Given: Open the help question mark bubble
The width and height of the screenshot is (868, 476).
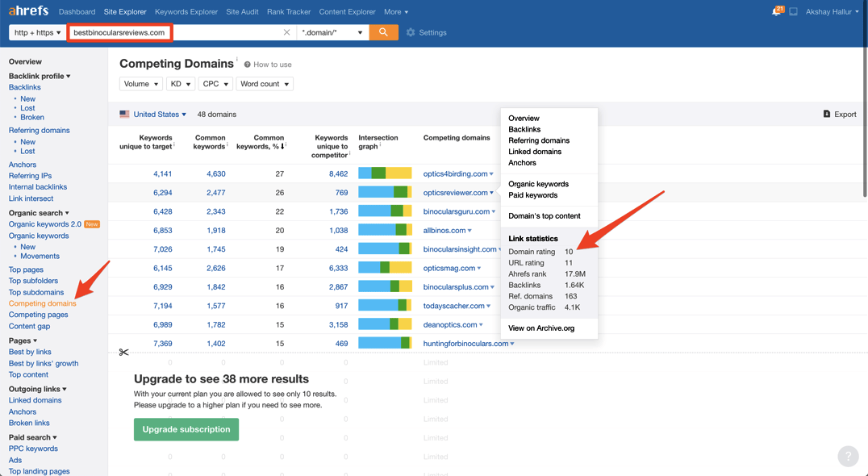Looking at the screenshot, I should click(848, 456).
